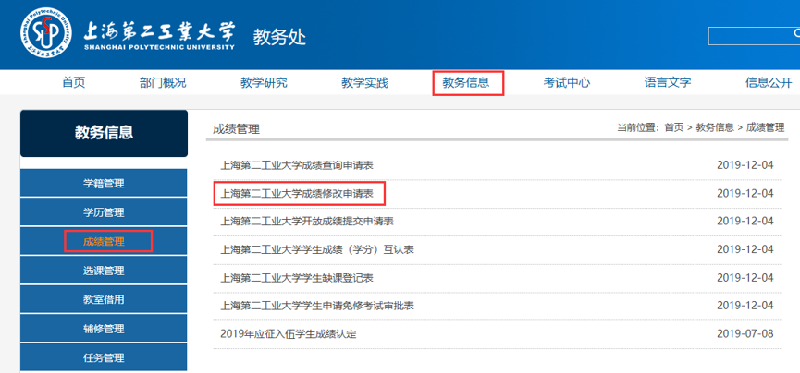Open the 部门概况 menu item

tap(163, 83)
